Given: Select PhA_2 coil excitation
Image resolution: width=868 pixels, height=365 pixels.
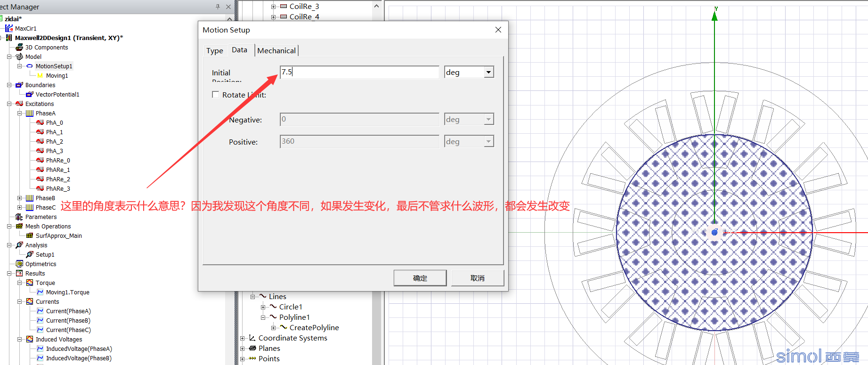Looking at the screenshot, I should point(54,141).
